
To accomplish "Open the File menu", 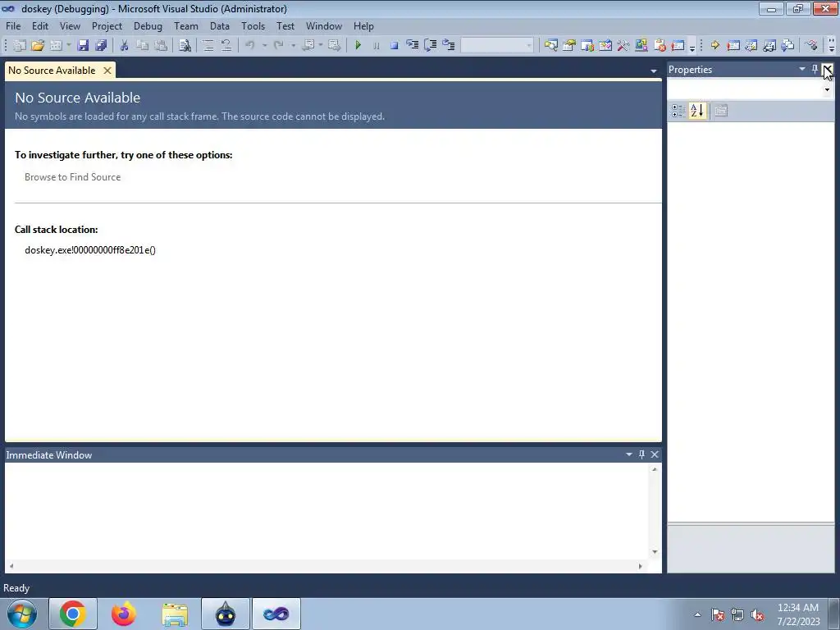I will (13, 25).
